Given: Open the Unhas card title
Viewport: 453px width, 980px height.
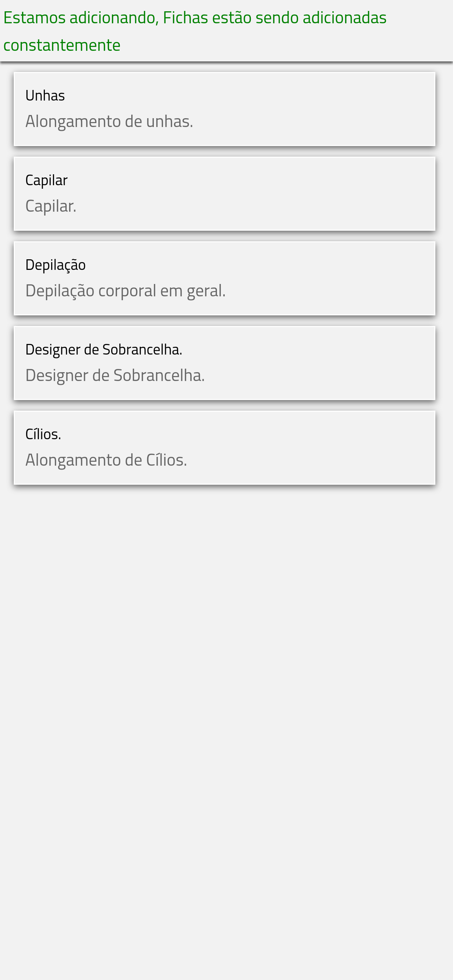Looking at the screenshot, I should point(45,96).
